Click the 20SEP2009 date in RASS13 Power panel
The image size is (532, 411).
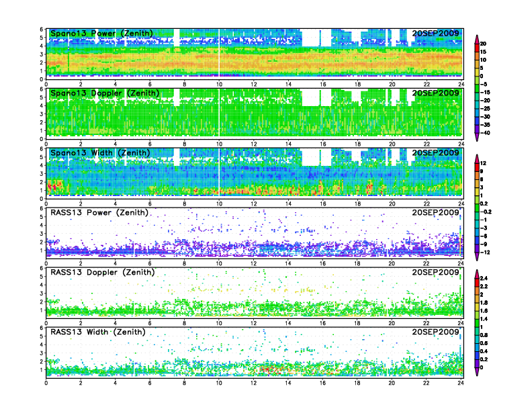coord(436,212)
